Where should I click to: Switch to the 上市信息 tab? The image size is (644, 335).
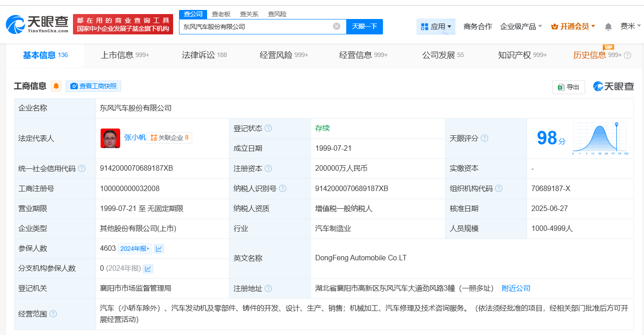[125, 55]
